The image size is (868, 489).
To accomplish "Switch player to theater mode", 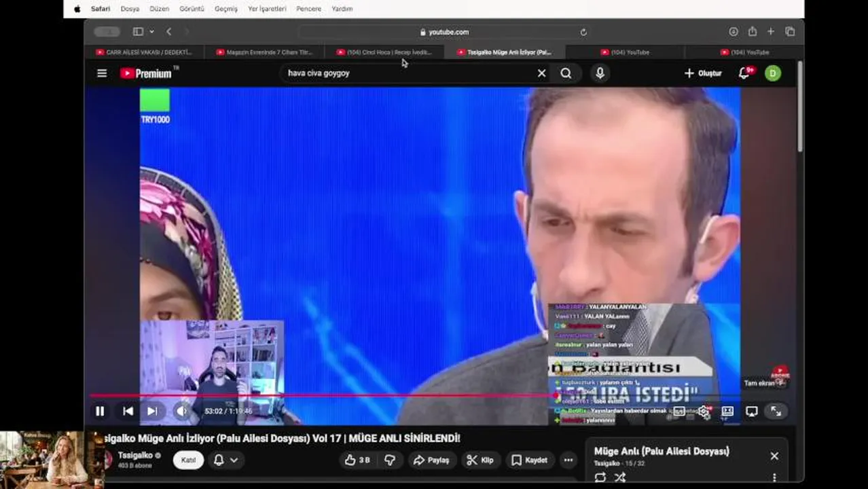I will 727,412.
